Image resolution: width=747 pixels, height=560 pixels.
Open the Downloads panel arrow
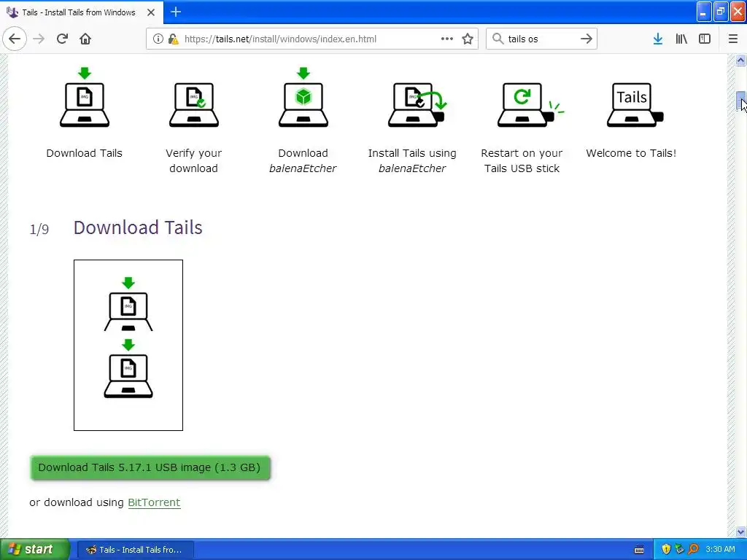(658, 39)
